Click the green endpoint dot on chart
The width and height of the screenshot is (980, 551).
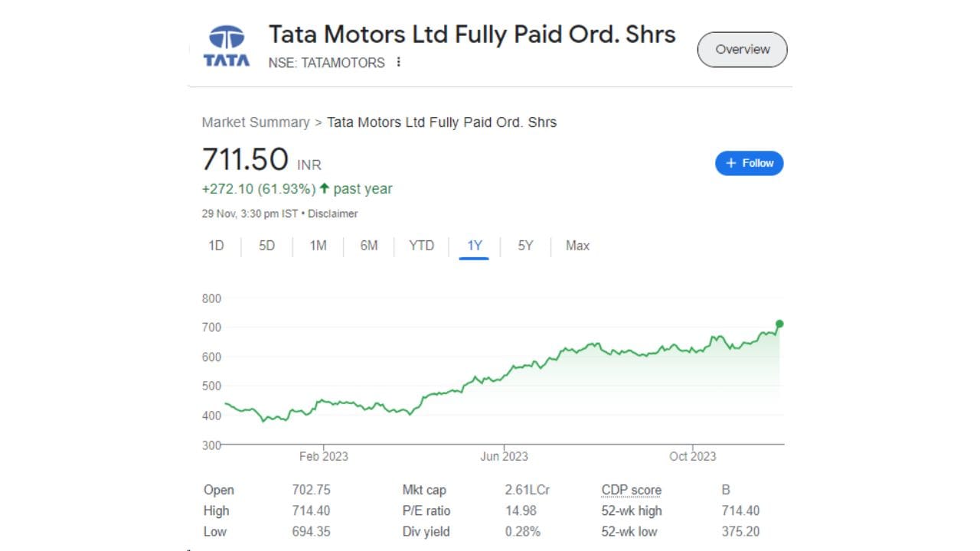779,324
